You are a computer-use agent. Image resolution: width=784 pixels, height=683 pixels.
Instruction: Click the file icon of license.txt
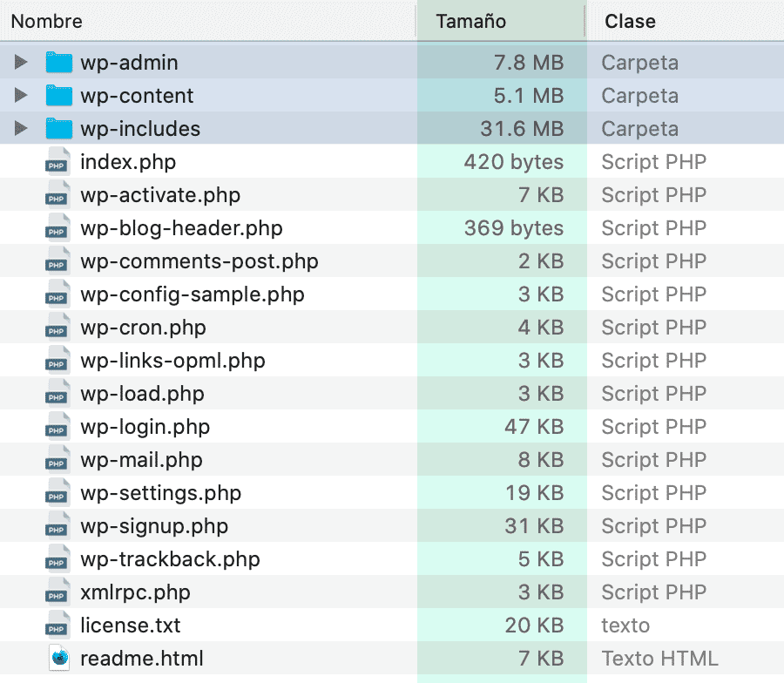click(x=57, y=625)
